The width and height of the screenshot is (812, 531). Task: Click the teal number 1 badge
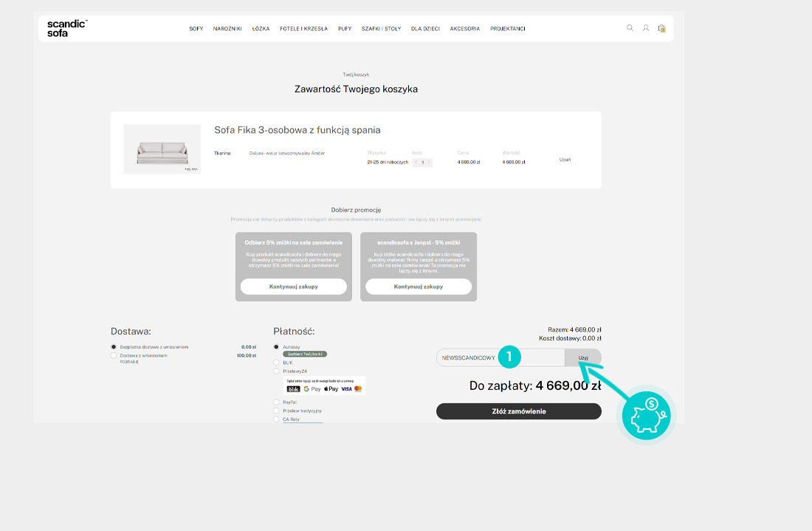click(x=509, y=357)
